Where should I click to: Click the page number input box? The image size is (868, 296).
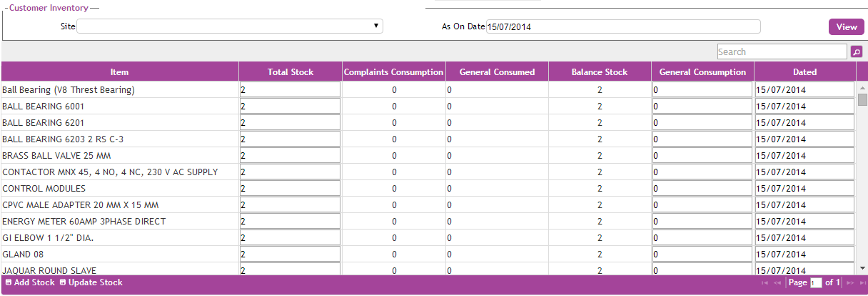tap(817, 283)
